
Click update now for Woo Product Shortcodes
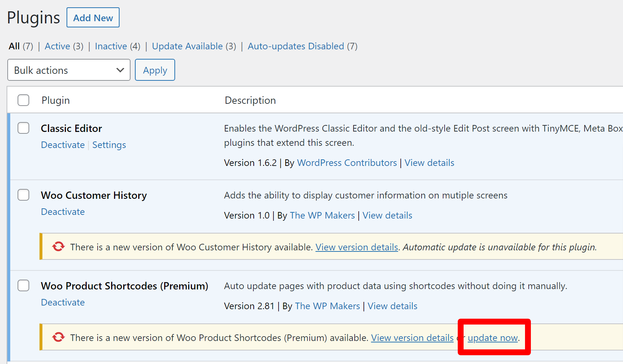pos(493,338)
